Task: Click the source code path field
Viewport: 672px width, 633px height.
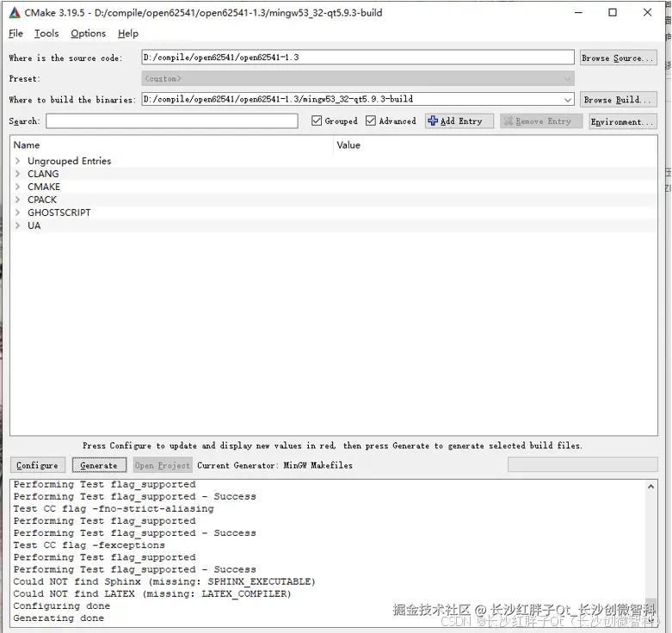Action: [358, 58]
